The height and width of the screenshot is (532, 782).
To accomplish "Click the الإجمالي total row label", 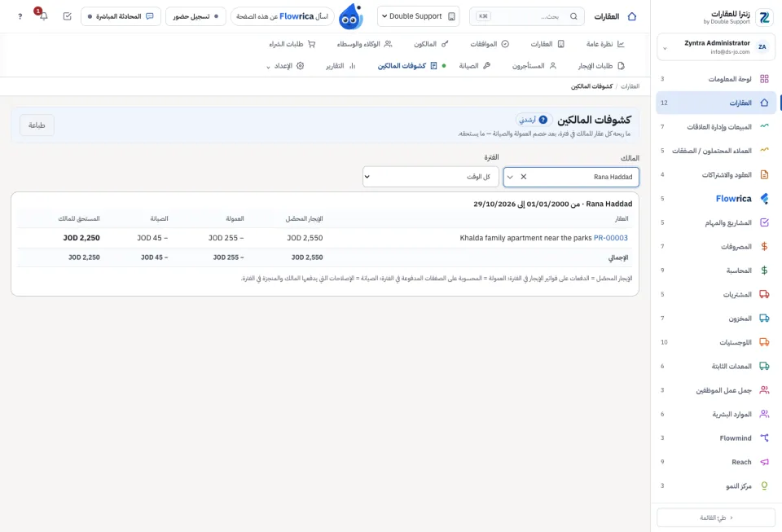I will [x=618, y=257].
